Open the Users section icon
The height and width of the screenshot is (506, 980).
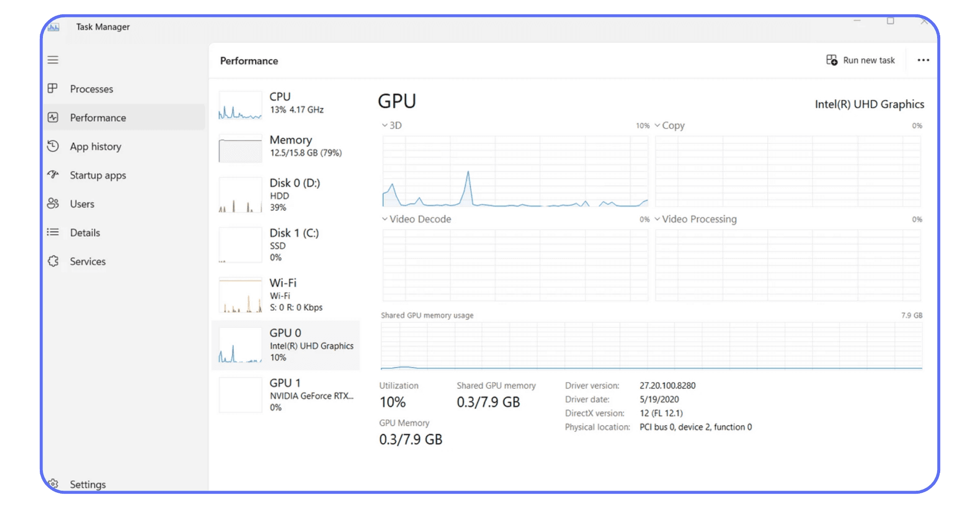(53, 204)
